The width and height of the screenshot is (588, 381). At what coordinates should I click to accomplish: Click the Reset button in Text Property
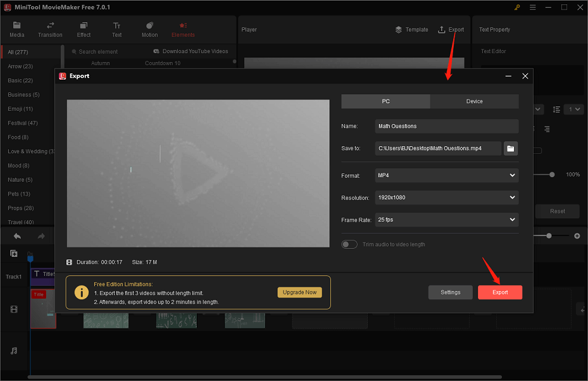tap(557, 211)
